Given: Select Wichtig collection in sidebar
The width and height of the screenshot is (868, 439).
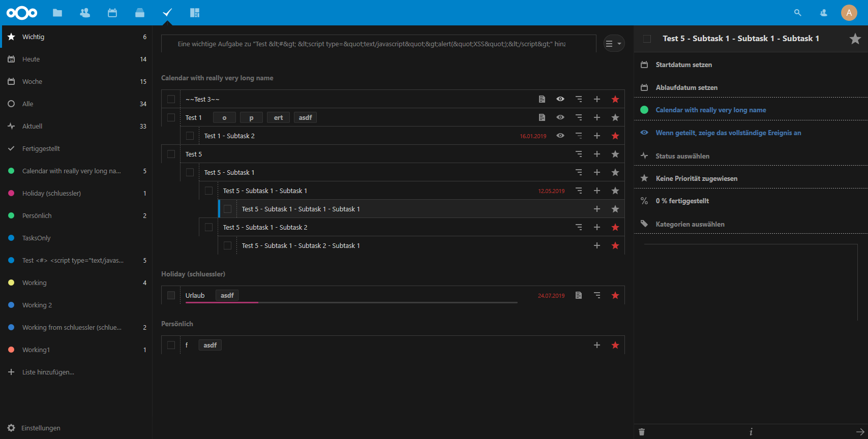Looking at the screenshot, I should [76, 37].
